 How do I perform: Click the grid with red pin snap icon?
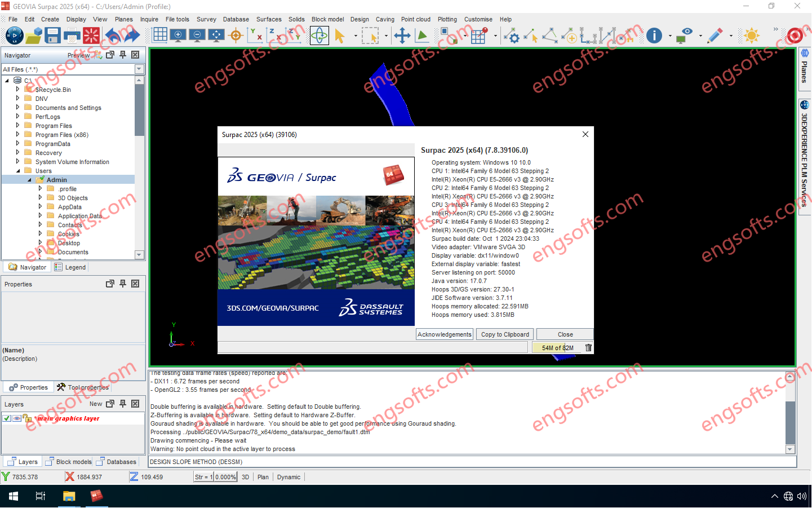coord(479,36)
